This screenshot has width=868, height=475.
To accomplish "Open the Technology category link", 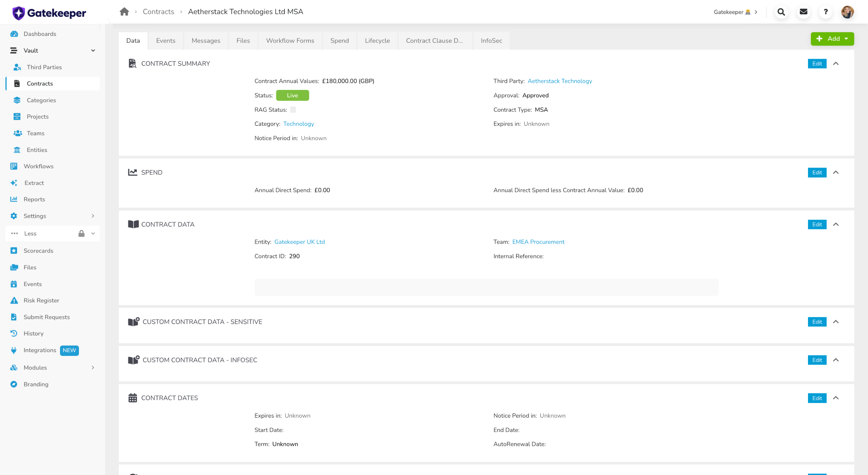I will coord(299,124).
